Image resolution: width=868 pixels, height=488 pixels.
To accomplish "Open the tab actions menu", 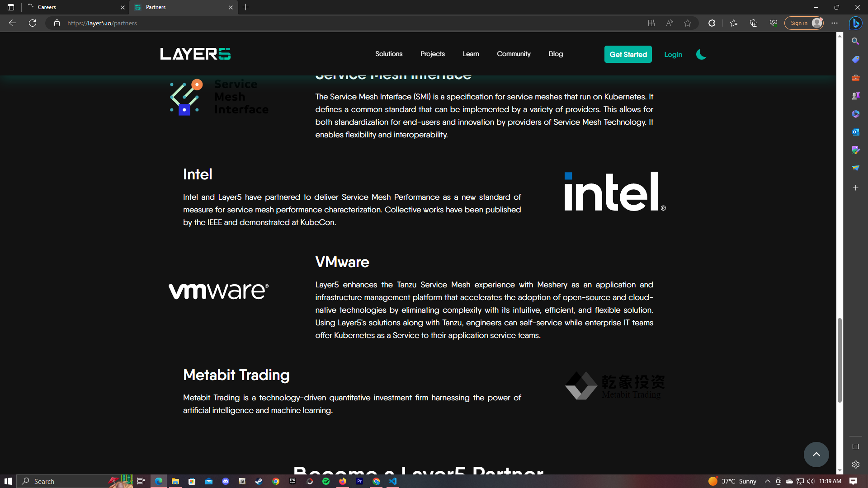I will [10, 7].
